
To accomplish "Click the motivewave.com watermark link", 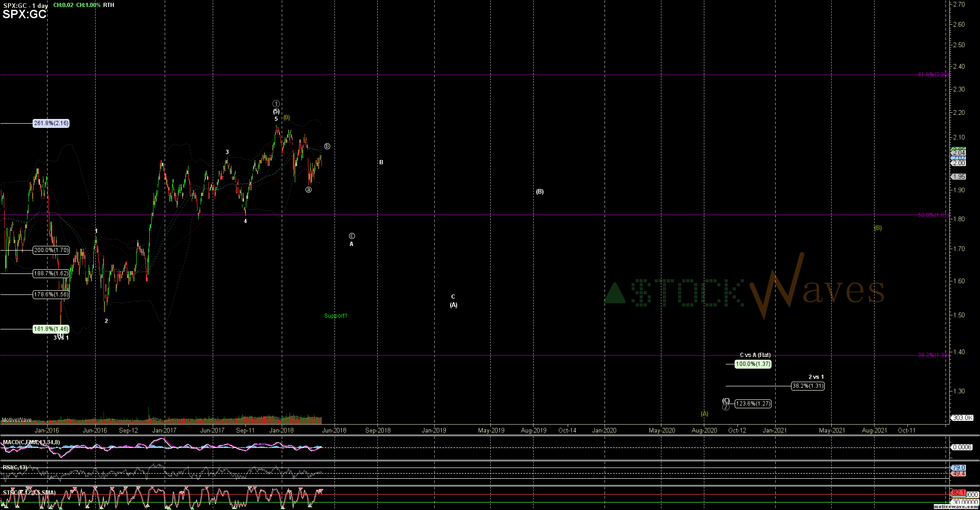I will [955, 507].
